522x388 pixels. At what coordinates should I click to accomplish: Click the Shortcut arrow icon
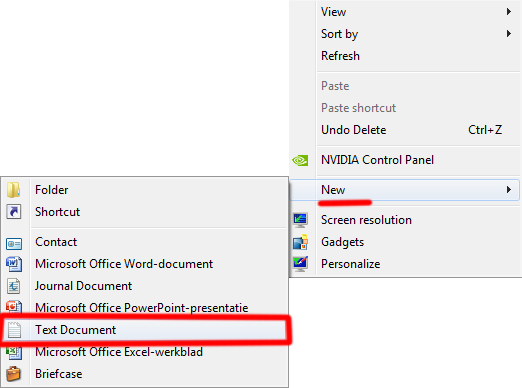(14, 212)
